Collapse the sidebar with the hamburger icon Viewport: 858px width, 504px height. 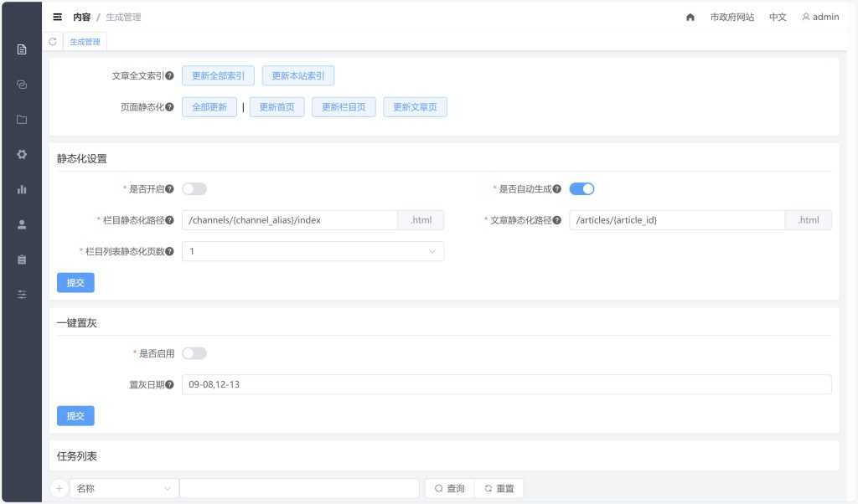pyautogui.click(x=58, y=17)
